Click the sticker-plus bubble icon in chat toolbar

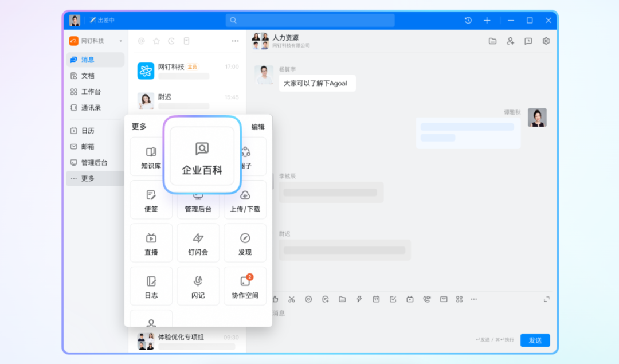326,299
